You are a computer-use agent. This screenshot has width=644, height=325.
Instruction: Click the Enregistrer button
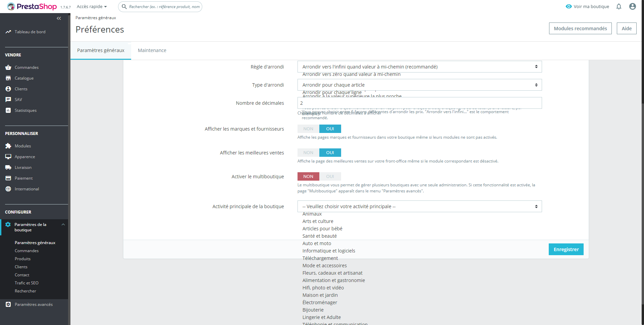pos(566,249)
